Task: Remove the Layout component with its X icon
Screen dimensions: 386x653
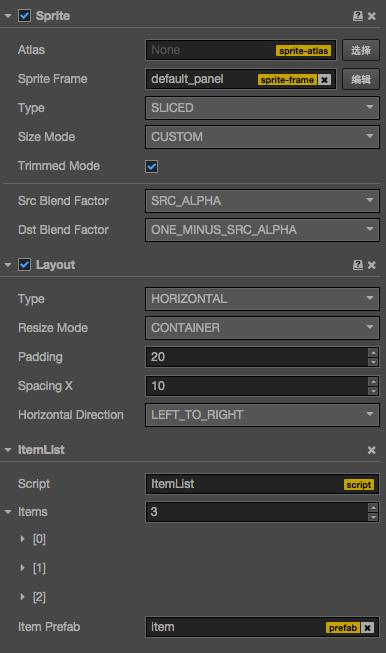Action: tap(372, 265)
